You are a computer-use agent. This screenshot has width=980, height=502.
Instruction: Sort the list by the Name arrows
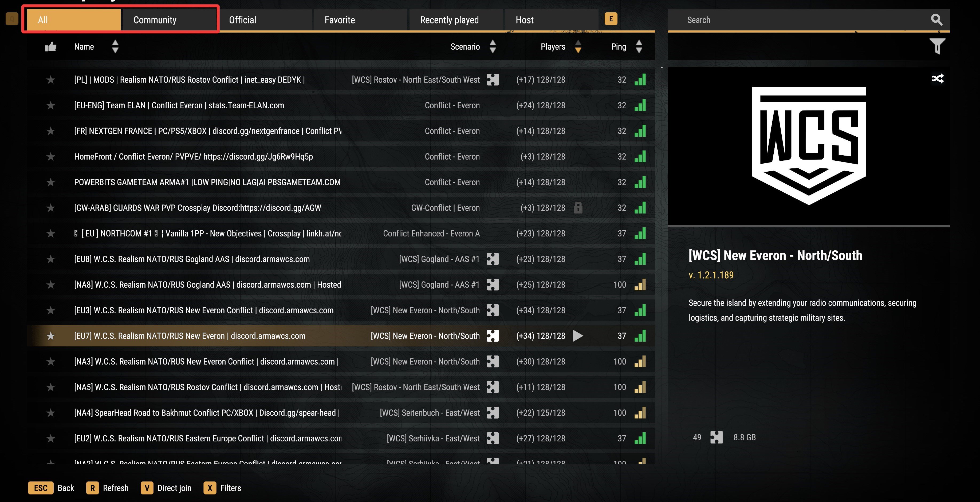115,47
